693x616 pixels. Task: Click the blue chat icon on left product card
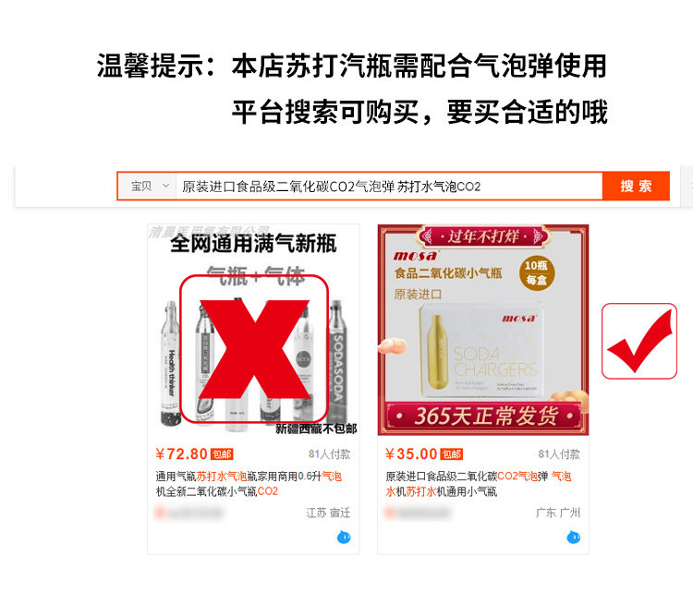coord(344,537)
